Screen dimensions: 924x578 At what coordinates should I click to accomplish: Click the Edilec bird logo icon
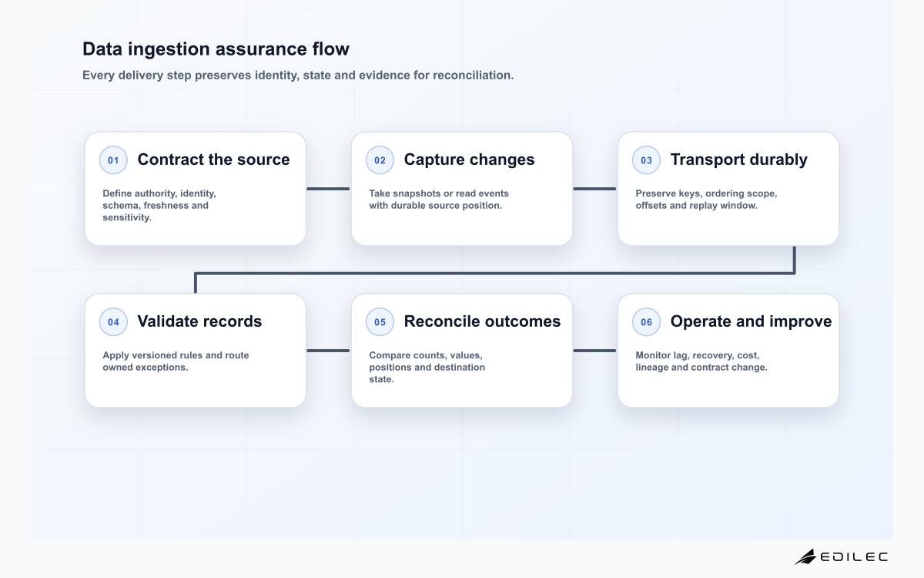pos(805,556)
